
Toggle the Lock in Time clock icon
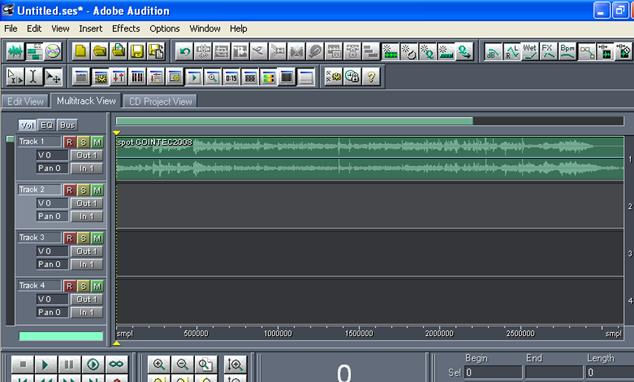pos(352,76)
